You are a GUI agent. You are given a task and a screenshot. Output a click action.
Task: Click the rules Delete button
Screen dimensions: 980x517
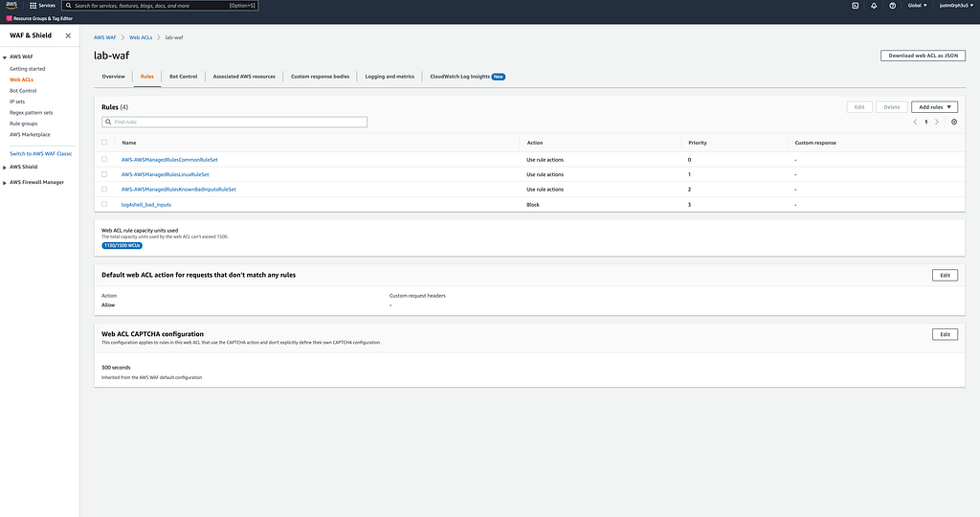pyautogui.click(x=891, y=107)
